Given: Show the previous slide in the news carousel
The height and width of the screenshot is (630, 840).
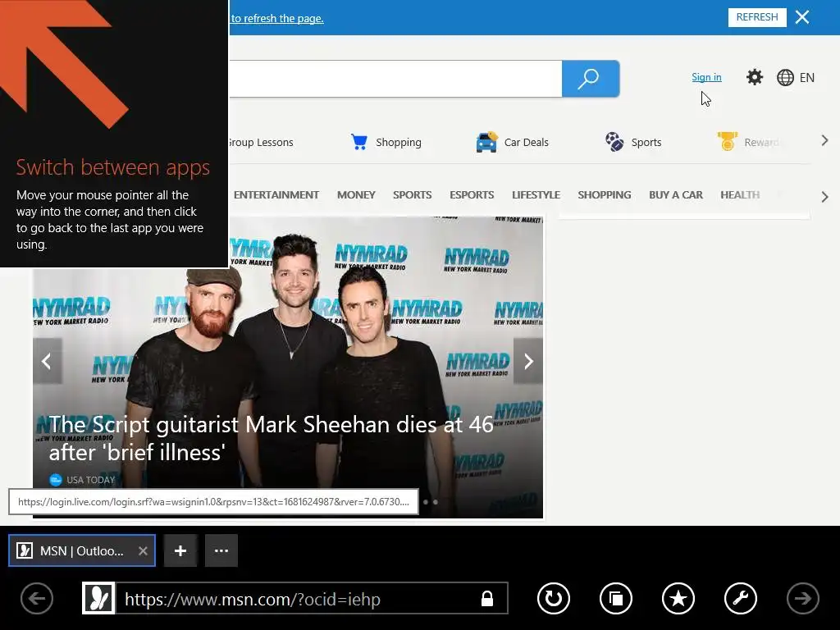Looking at the screenshot, I should (47, 361).
